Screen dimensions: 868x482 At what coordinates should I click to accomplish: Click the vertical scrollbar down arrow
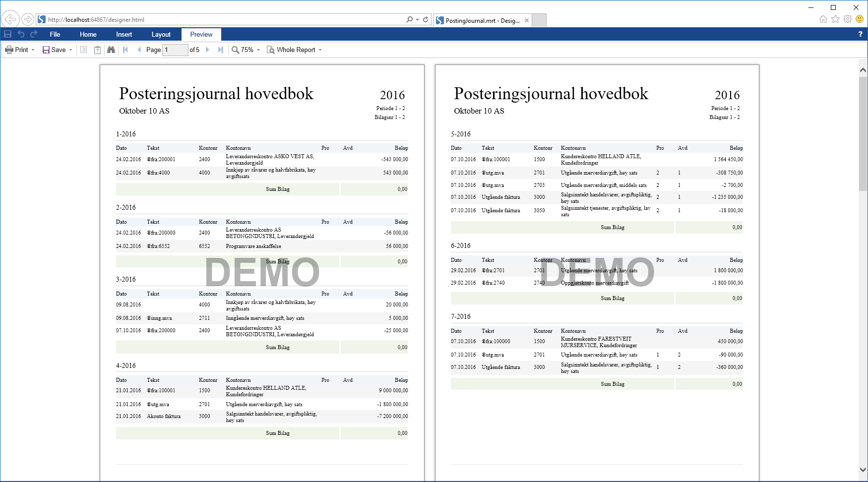click(x=863, y=469)
